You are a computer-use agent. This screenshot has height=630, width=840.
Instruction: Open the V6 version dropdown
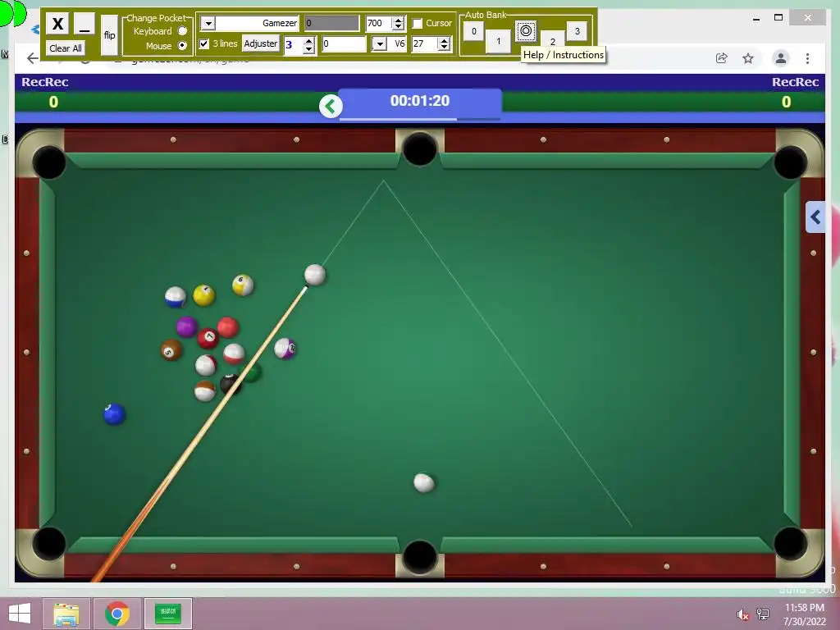(379, 44)
